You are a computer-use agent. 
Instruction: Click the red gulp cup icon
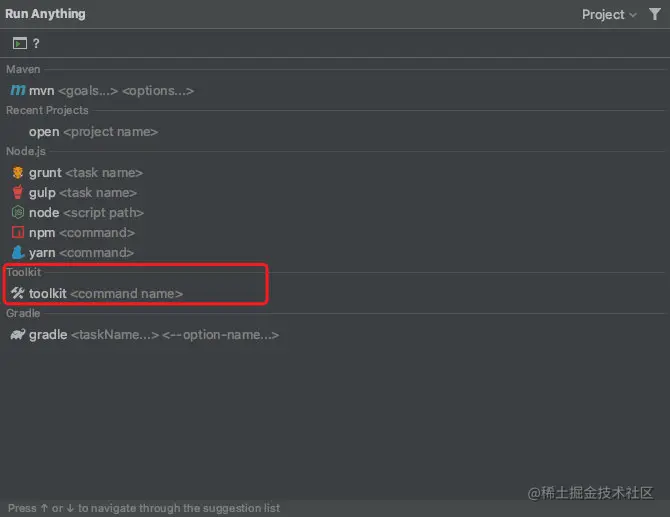click(18, 192)
